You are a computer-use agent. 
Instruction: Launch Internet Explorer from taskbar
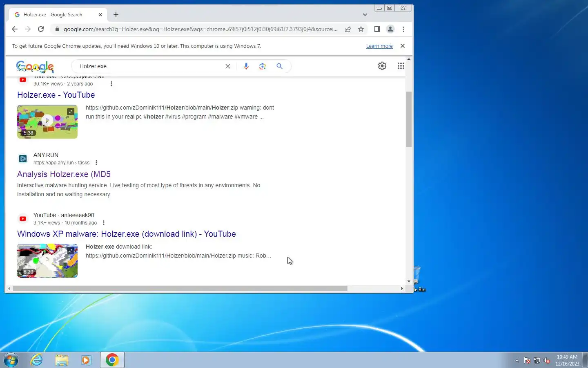pyautogui.click(x=37, y=360)
